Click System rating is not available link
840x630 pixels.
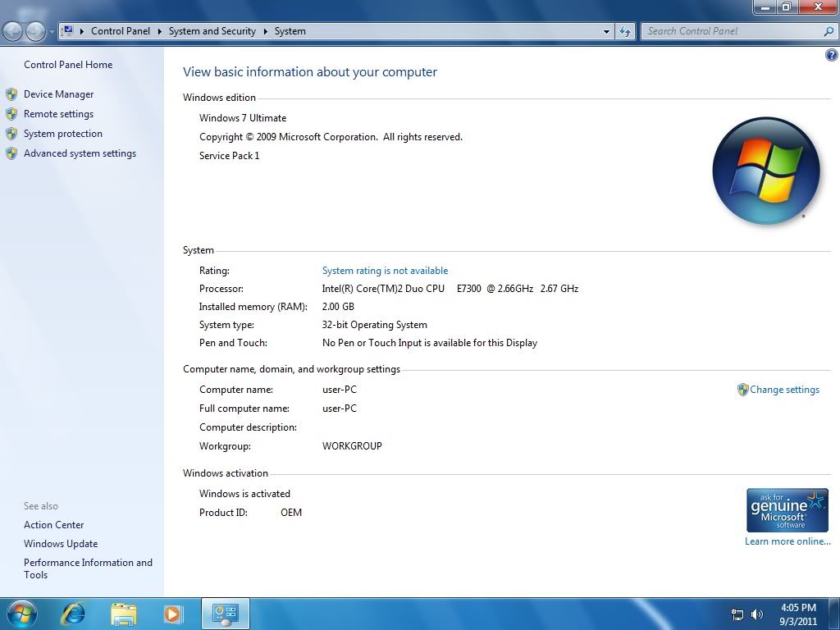(385, 271)
